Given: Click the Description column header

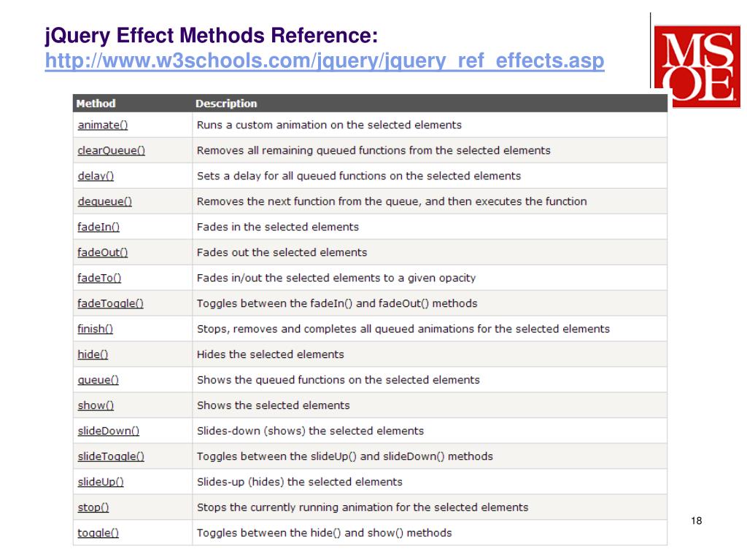Looking at the screenshot, I should 226,104.
